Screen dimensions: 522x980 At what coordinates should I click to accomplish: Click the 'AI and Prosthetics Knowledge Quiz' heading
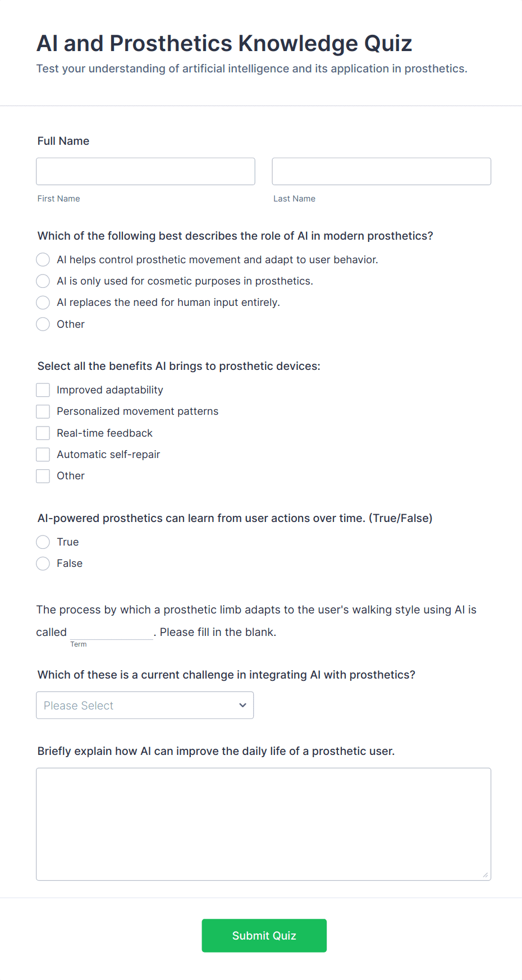tap(224, 43)
